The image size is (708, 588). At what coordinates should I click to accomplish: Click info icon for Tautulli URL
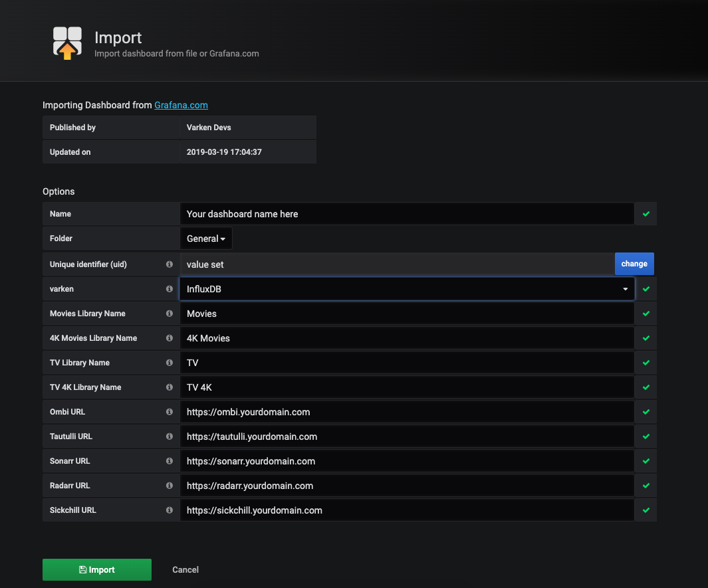(x=170, y=437)
